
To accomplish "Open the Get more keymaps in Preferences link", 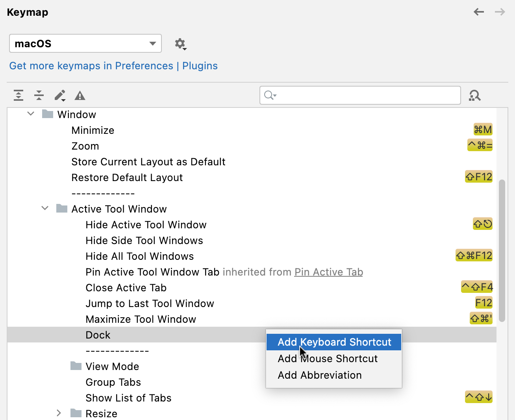I will coord(91,66).
